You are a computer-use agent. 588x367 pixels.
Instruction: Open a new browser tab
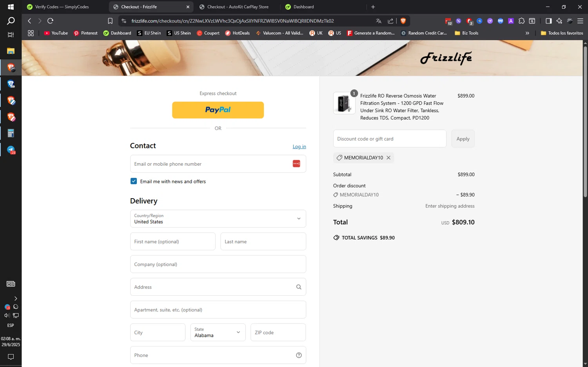pyautogui.click(x=373, y=7)
